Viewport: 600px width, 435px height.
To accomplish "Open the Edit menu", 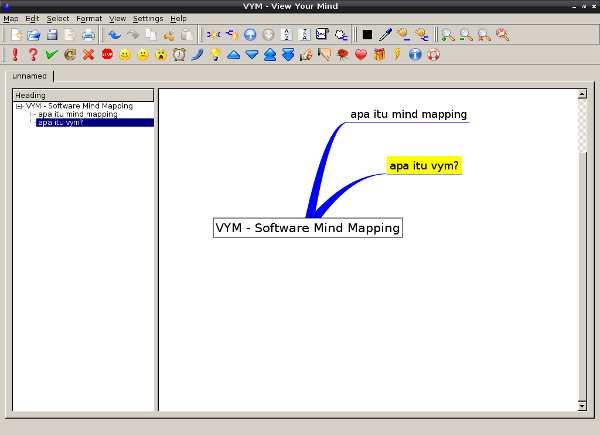I will pos(33,18).
